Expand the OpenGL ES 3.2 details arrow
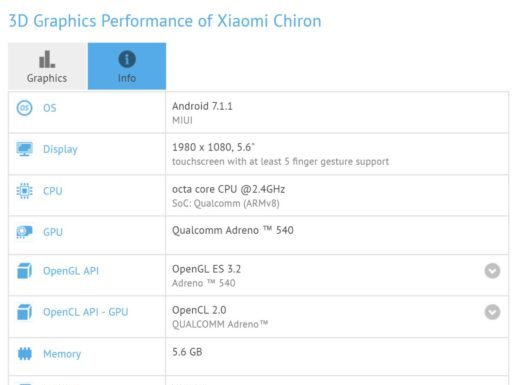521x385 pixels. click(492, 271)
